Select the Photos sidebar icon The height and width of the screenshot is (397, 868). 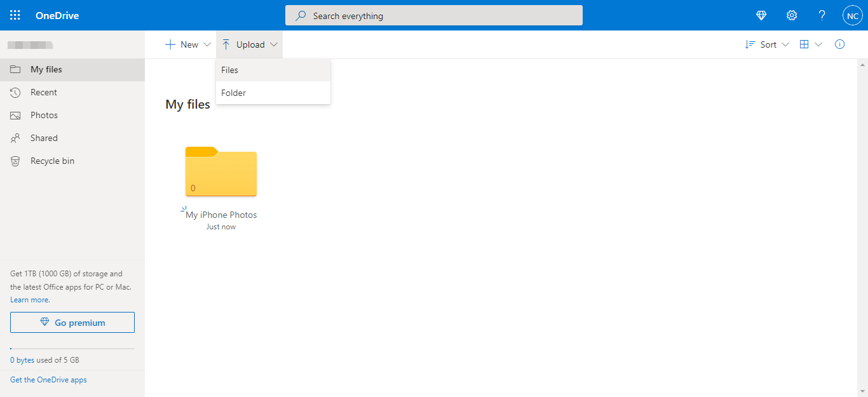(15, 115)
